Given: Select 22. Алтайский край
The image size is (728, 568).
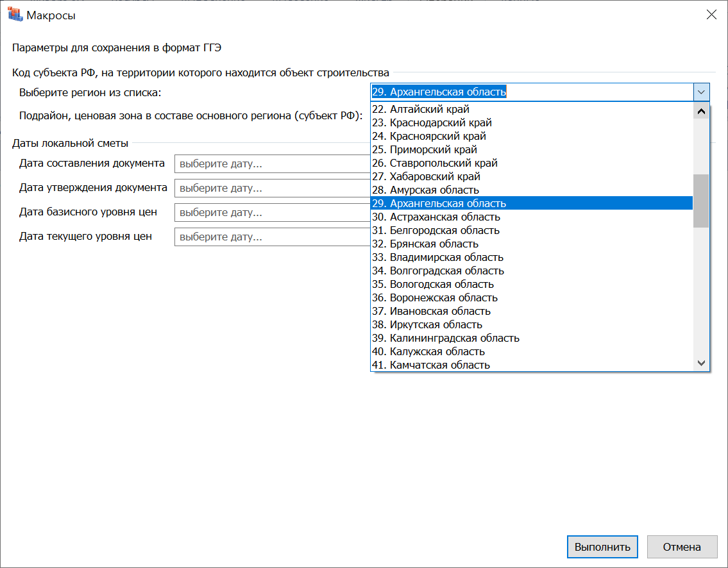Looking at the screenshot, I should pyautogui.click(x=430, y=110).
